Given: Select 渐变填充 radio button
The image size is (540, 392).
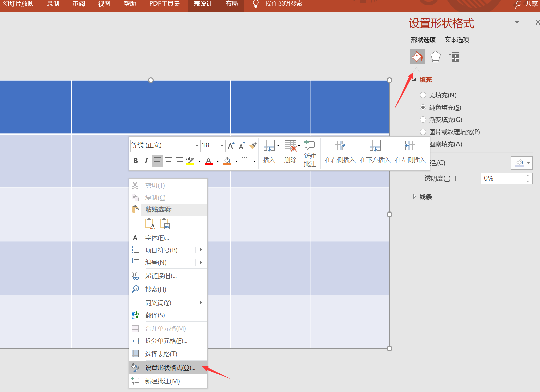Looking at the screenshot, I should point(423,120).
